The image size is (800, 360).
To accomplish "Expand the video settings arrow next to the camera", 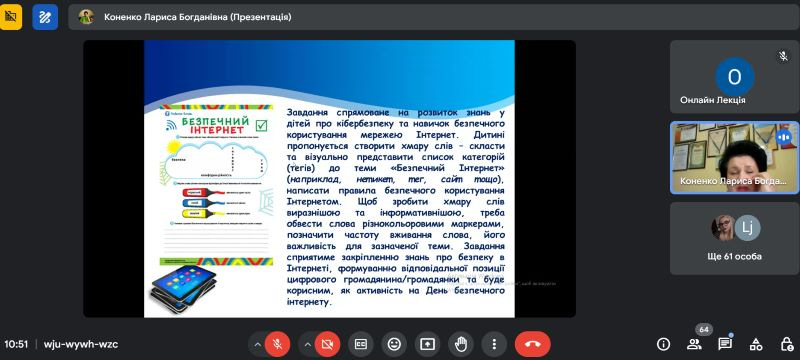I will coord(307,344).
